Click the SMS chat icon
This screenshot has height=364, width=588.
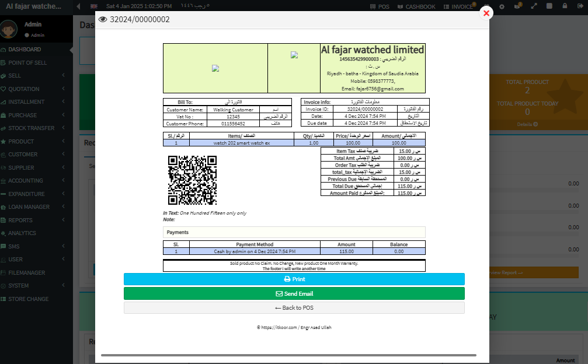[x=4, y=246]
